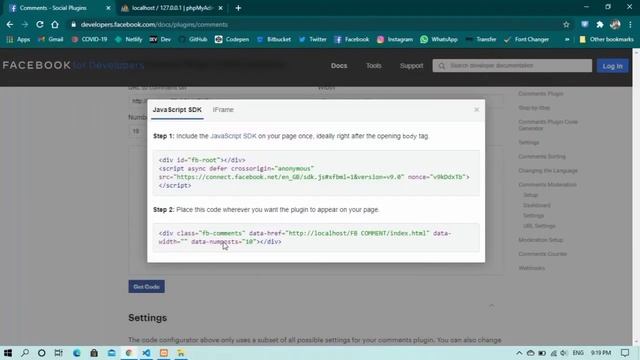The image size is (640, 360).
Task: Switch to the localhost phpMyAdmin browser tab
Action: click(172, 8)
